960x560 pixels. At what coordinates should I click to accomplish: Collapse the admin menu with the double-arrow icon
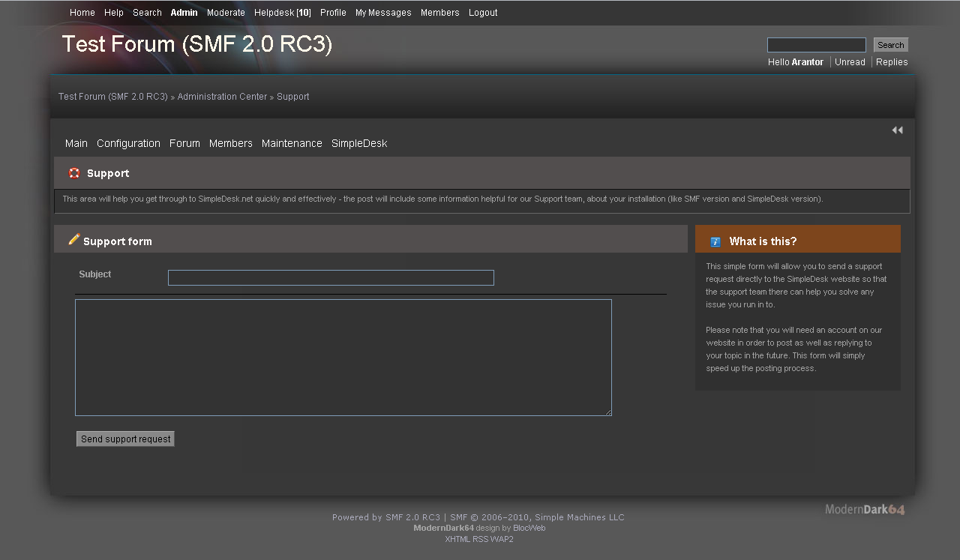897,130
